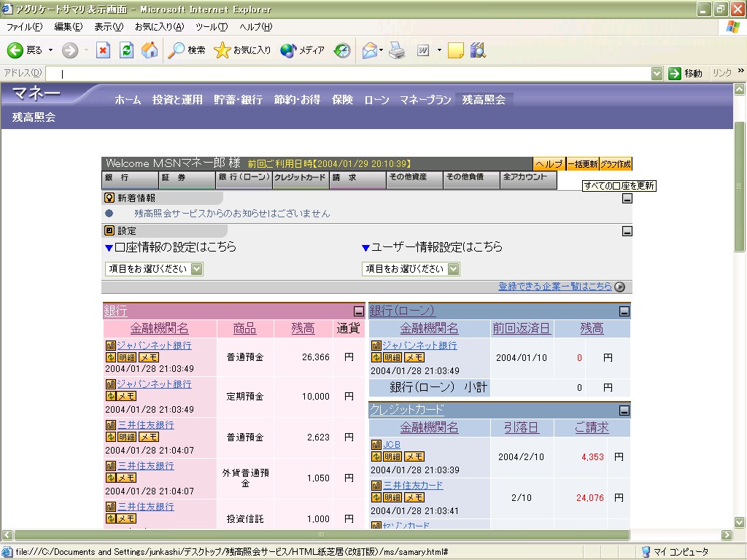747x560 pixels.
Task: Go to 投資と運用 in navigation bar
Action: tap(177, 99)
